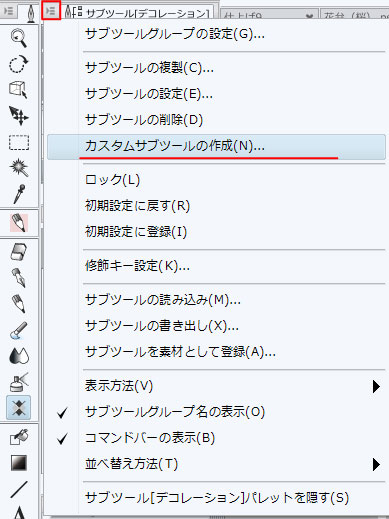This screenshot has height=519, width=389.
Task: Select the rectangular Selection marquee tool
Action: pyautogui.click(x=19, y=142)
